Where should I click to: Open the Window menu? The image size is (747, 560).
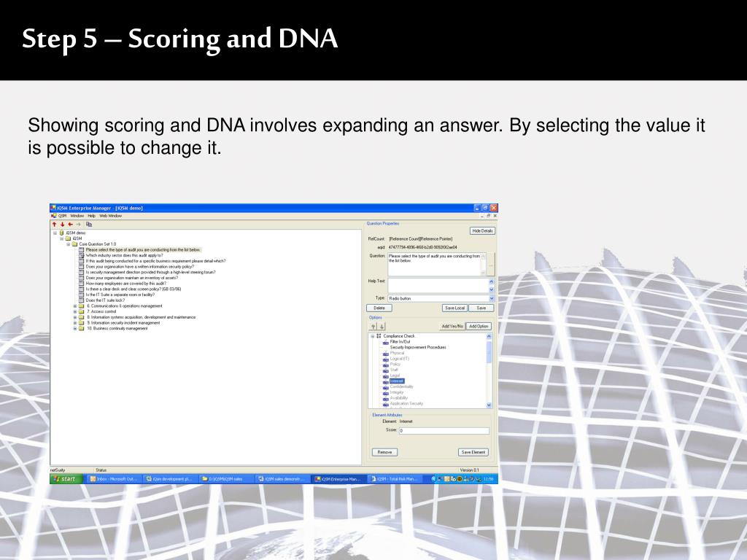77,216
